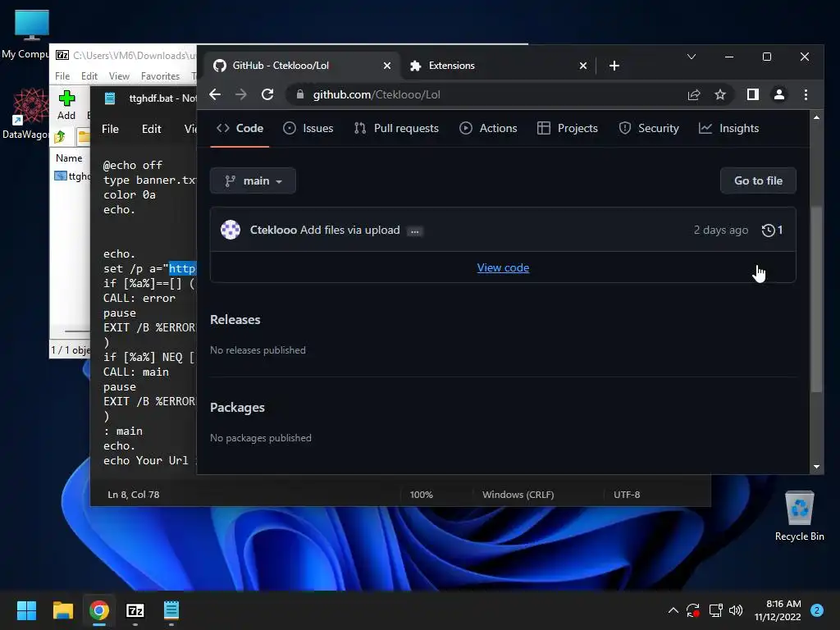This screenshot has width=840, height=630.
Task: Open 7-Zip Edit menu
Action: tap(89, 76)
